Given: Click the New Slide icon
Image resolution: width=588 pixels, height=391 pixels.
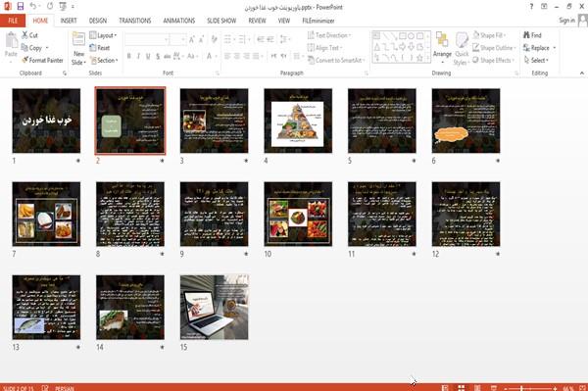Looking at the screenshot, I should click(x=78, y=39).
